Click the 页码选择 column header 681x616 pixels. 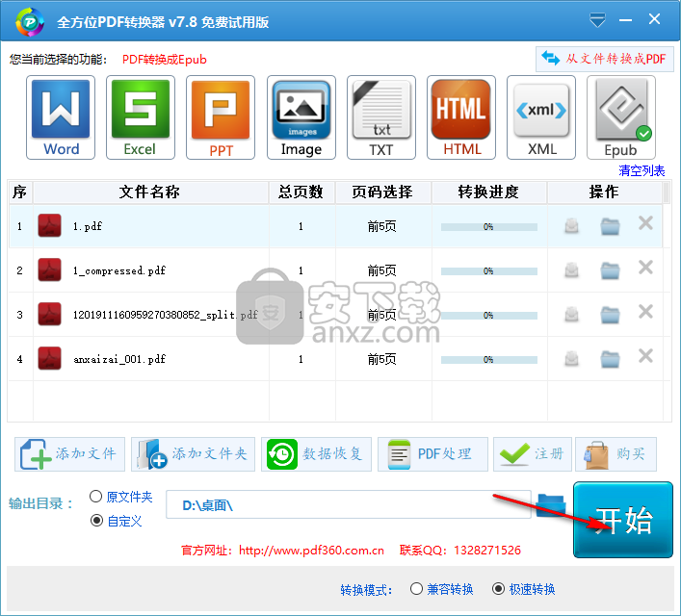click(x=382, y=192)
